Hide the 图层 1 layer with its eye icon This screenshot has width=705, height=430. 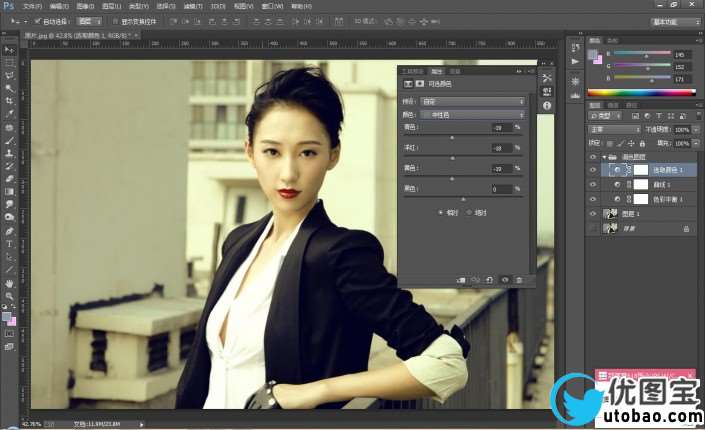[x=592, y=213]
